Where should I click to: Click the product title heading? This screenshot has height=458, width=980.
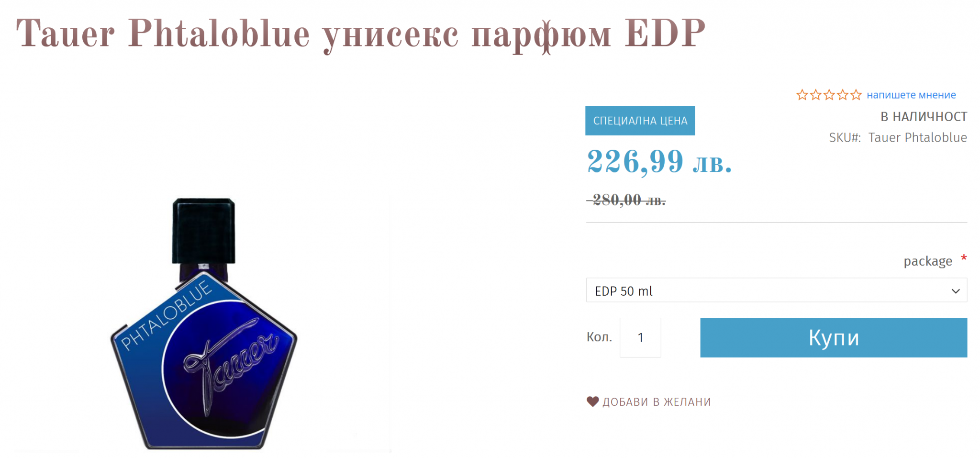click(361, 34)
